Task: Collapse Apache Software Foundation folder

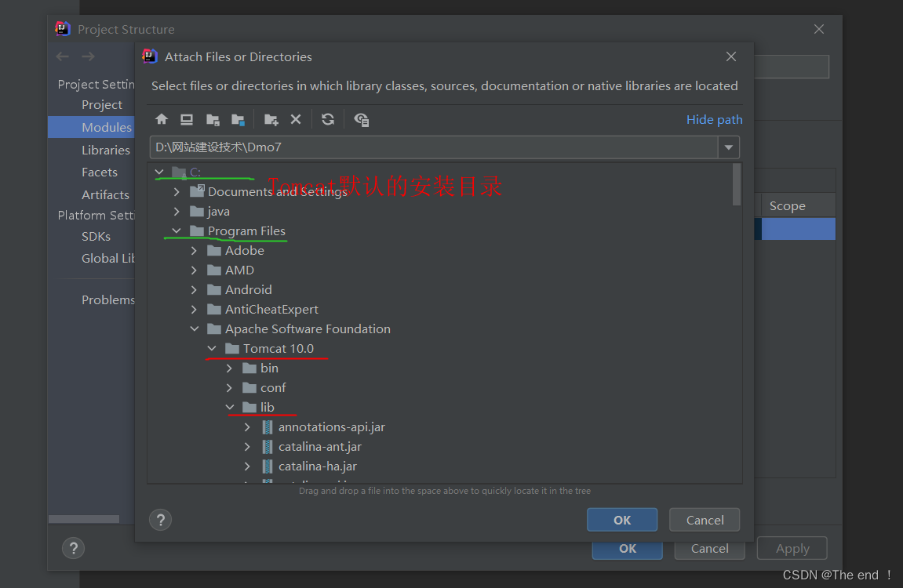Action: [x=195, y=328]
